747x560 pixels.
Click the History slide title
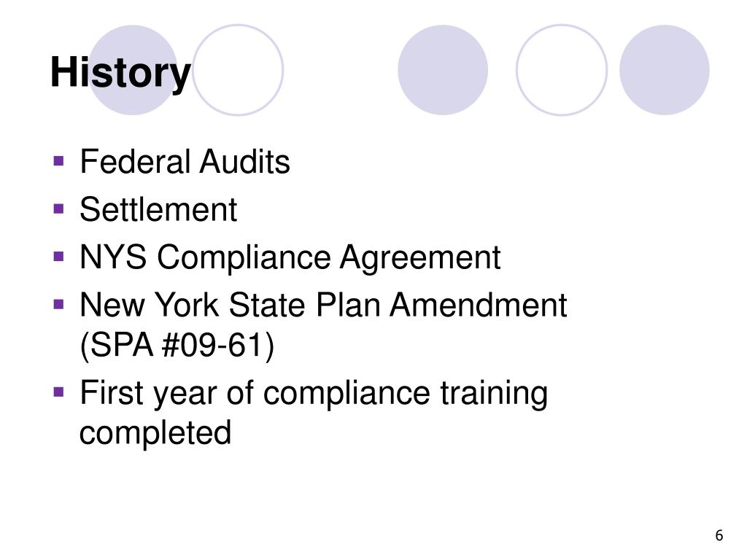click(120, 73)
